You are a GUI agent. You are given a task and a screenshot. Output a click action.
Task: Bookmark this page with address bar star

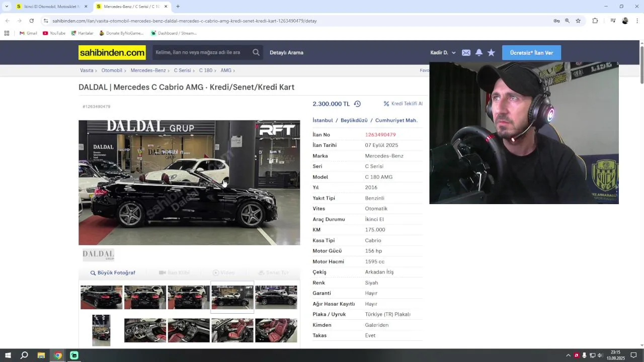578,21
